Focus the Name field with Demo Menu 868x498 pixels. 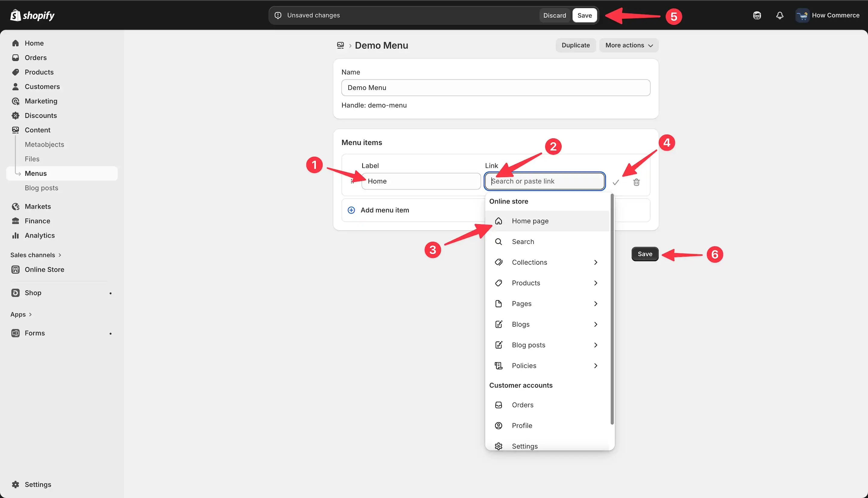click(x=496, y=87)
